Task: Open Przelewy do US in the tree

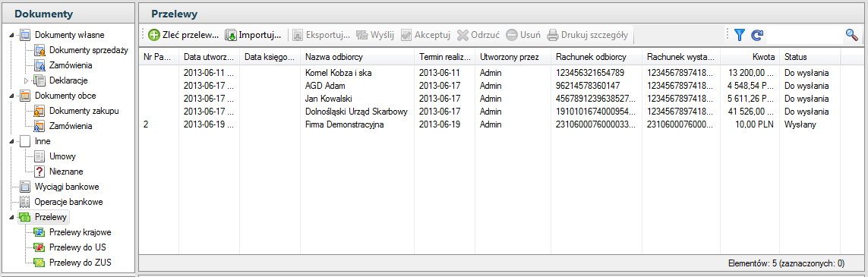Action: 77,247
